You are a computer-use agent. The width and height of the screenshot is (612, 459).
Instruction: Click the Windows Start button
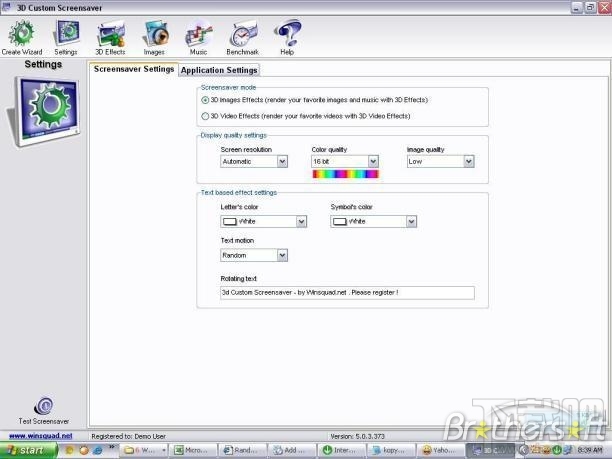(x=28, y=450)
